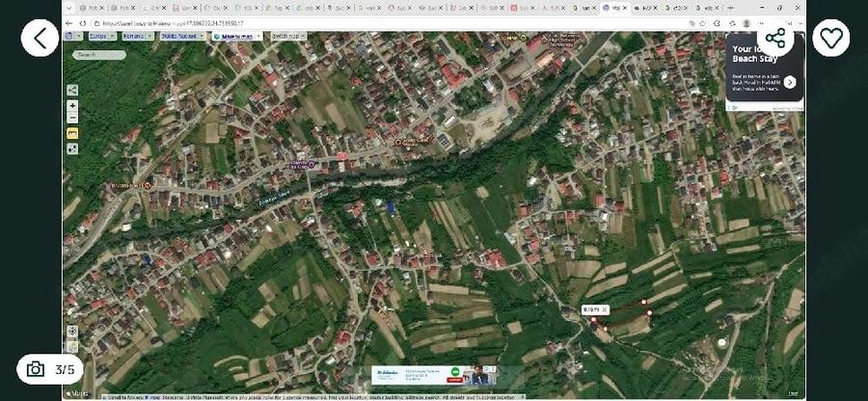This screenshot has width=868, height=401.
Task: Click the purple place marker on the map
Action: [312, 164]
